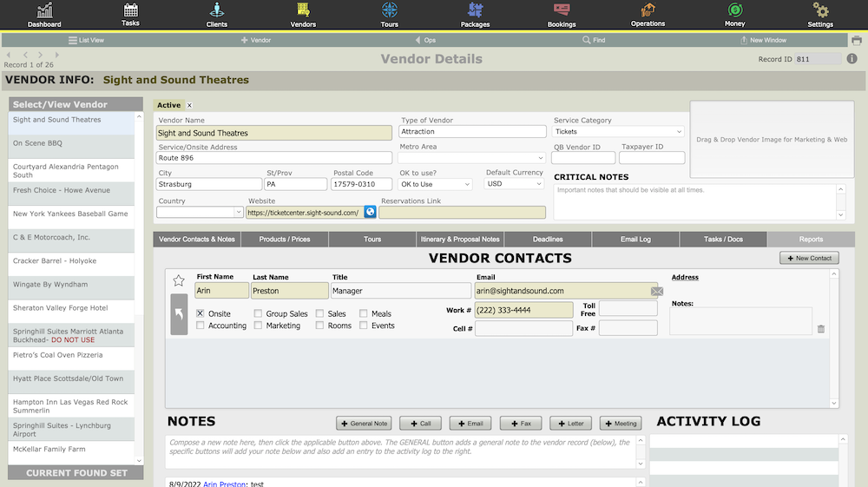Add a Fax note

pos(521,424)
